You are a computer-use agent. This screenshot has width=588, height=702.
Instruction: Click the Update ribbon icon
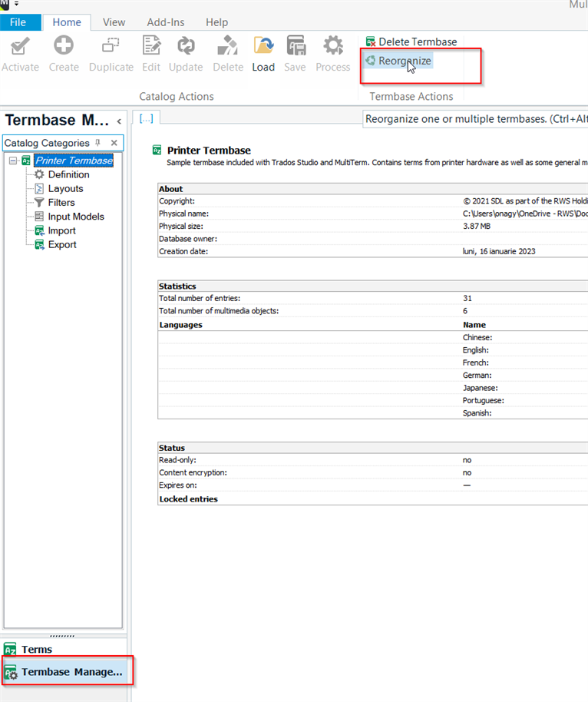click(186, 45)
